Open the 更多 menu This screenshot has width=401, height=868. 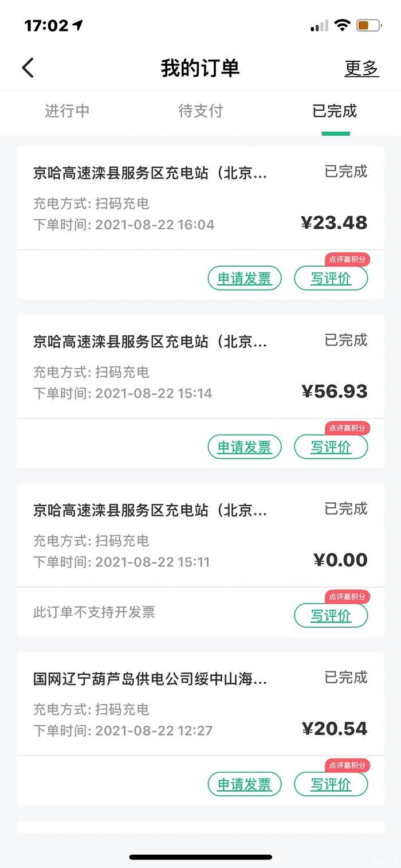(x=361, y=68)
